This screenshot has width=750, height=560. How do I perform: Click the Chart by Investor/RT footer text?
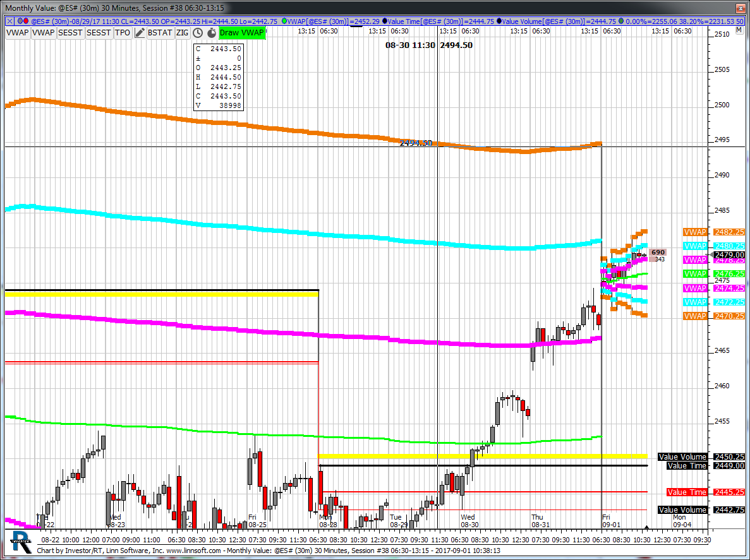point(269,551)
